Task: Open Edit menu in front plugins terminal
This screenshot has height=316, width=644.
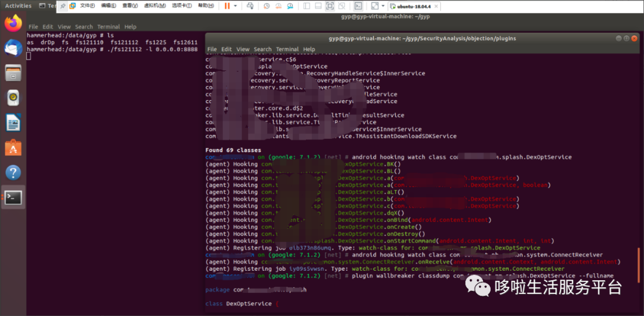Action: pyautogui.click(x=227, y=49)
